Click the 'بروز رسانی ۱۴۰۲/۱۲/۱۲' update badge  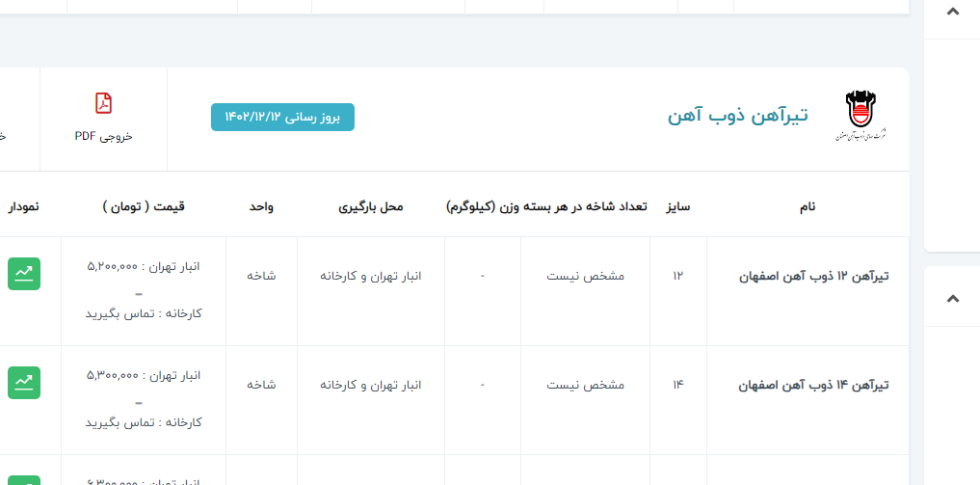pyautogui.click(x=282, y=117)
